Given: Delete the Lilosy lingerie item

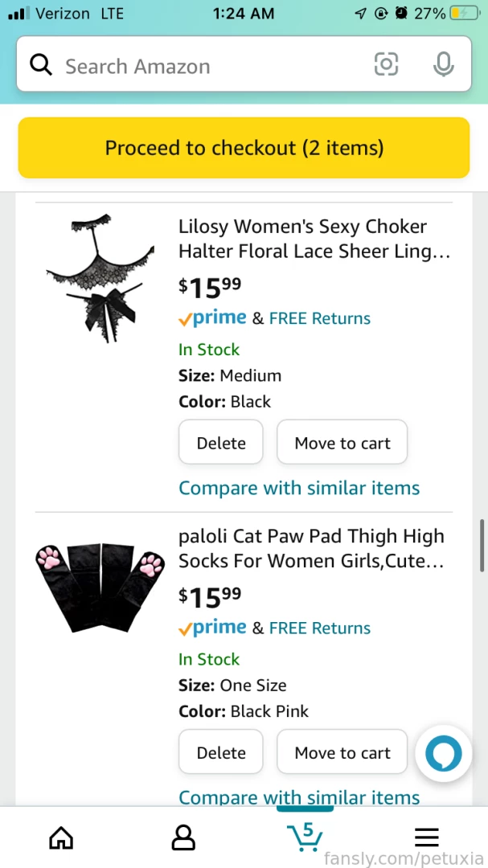Looking at the screenshot, I should click(221, 442).
